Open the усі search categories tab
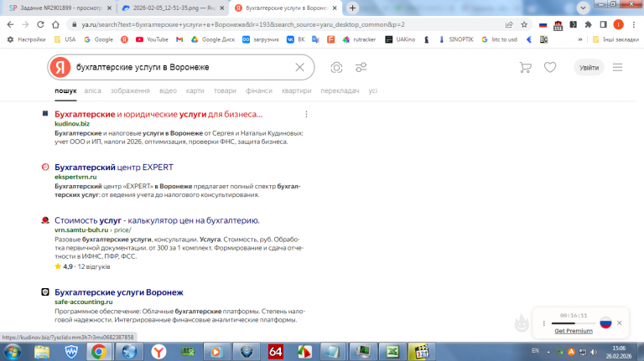This screenshot has width=644, height=361. coord(372,90)
